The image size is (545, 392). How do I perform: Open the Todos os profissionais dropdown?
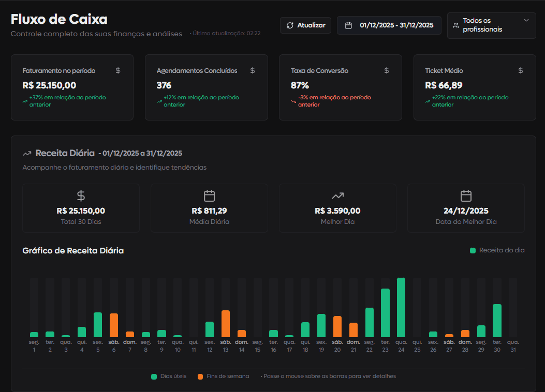click(x=491, y=25)
